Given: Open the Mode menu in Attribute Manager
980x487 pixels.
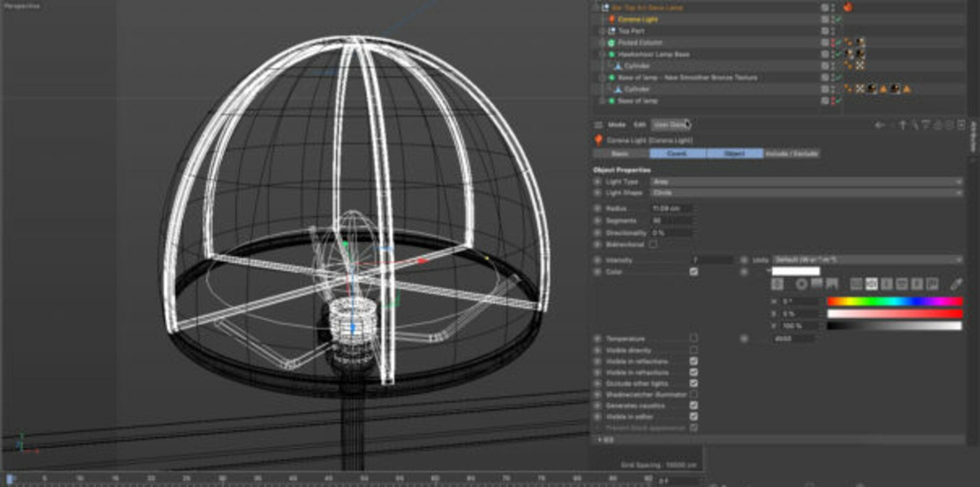Looking at the screenshot, I should point(617,125).
